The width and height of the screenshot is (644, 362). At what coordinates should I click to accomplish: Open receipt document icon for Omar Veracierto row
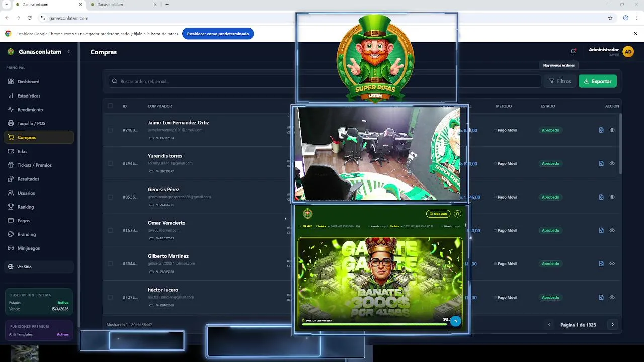(x=601, y=230)
